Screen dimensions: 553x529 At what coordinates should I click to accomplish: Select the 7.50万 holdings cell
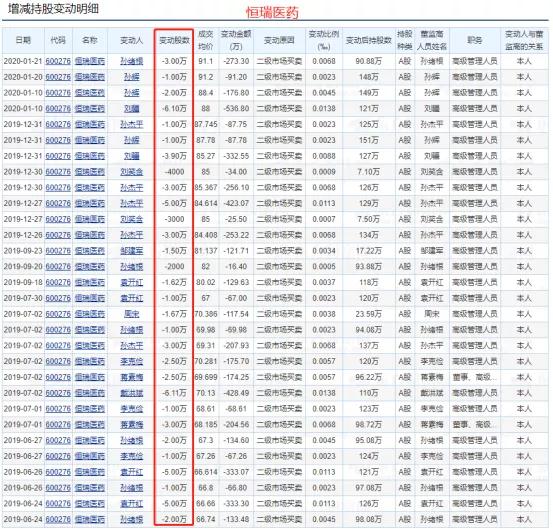click(369, 219)
